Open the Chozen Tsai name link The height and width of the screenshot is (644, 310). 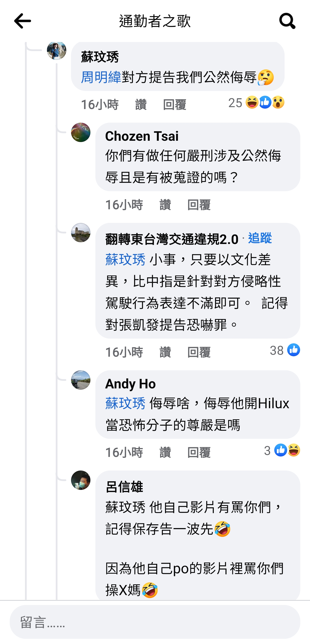142,136
